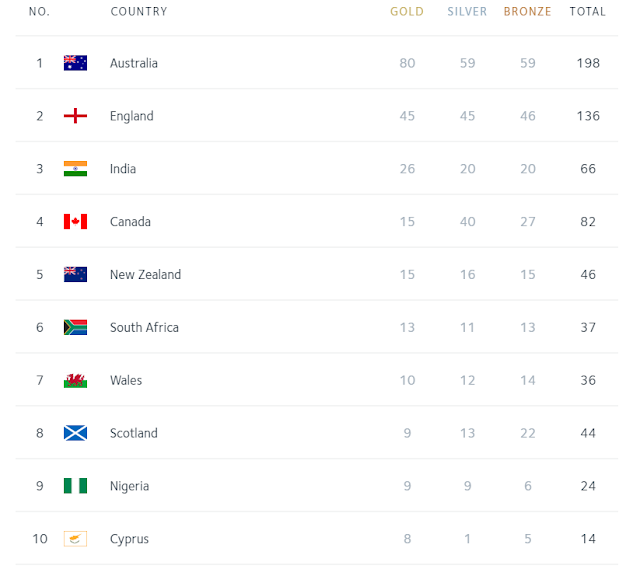Click the COUNTRY column header
This screenshot has height=569, width=640.
[x=139, y=12]
